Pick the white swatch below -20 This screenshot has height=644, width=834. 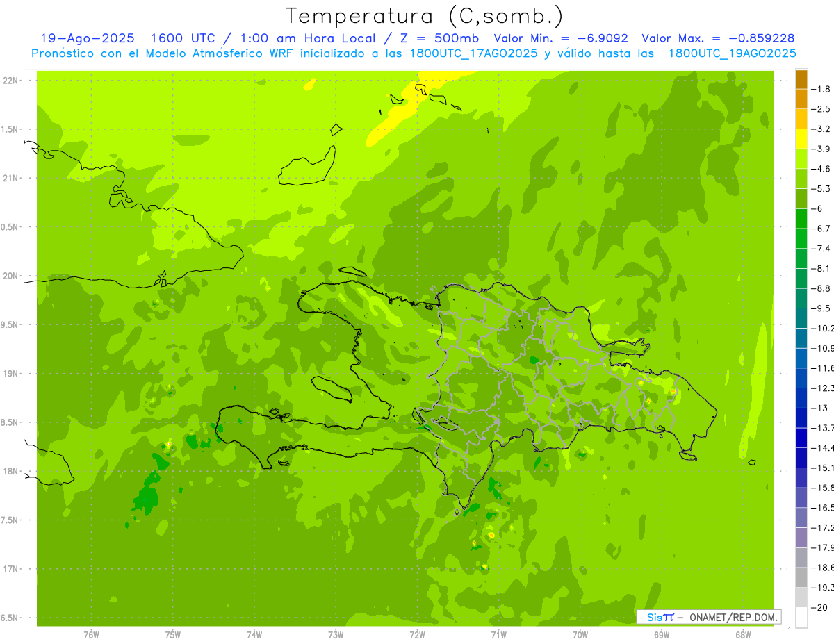[x=802, y=618]
